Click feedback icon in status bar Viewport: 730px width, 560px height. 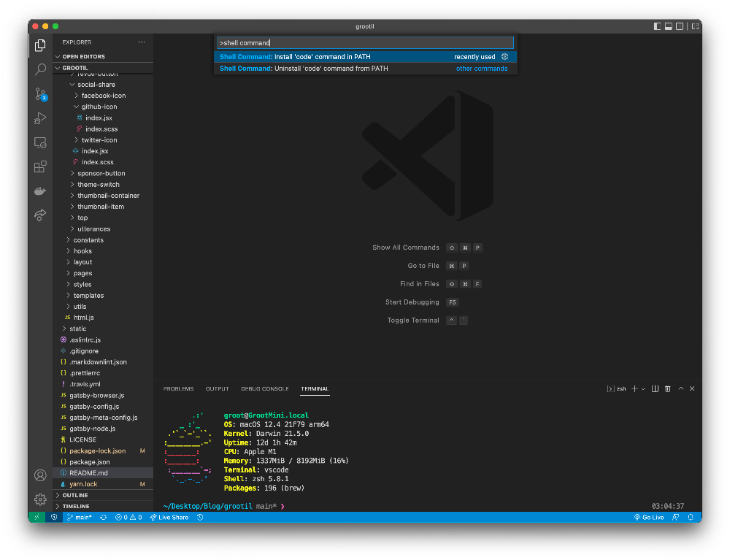[x=675, y=517]
